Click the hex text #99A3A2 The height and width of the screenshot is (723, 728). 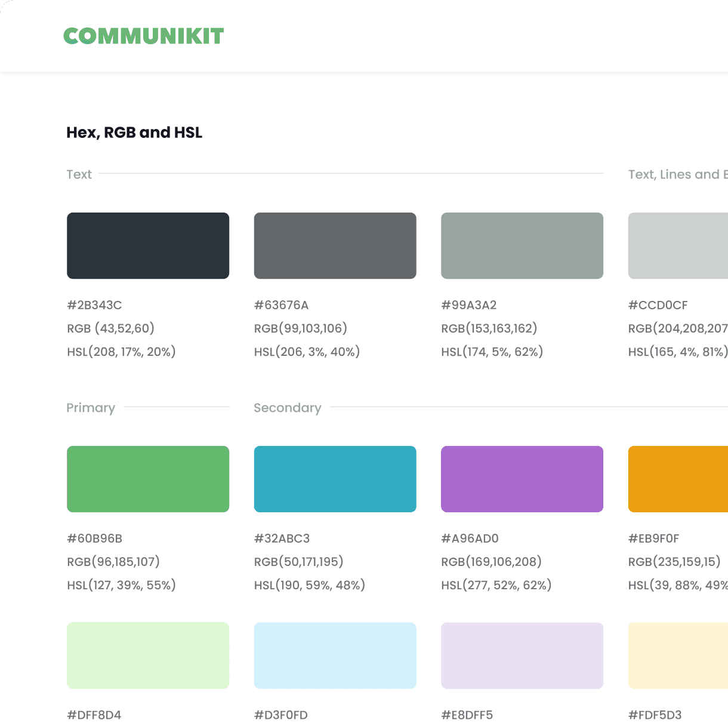pos(469,305)
